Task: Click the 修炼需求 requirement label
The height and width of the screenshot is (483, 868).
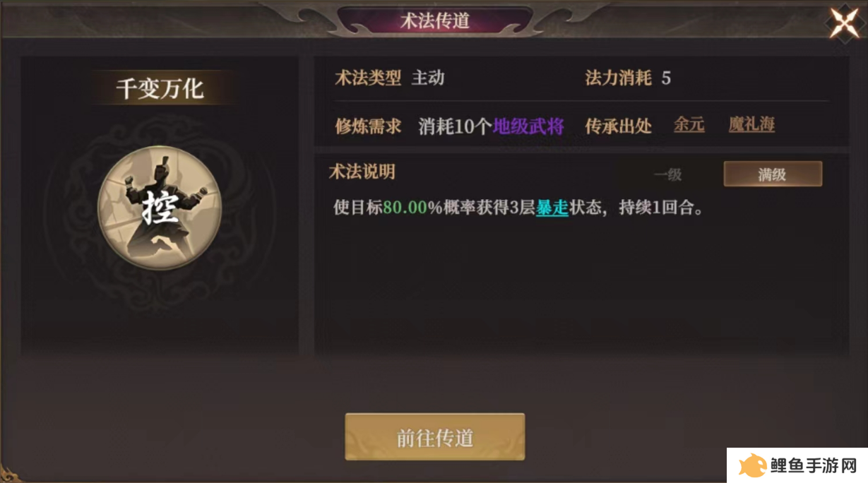Action: pos(368,126)
